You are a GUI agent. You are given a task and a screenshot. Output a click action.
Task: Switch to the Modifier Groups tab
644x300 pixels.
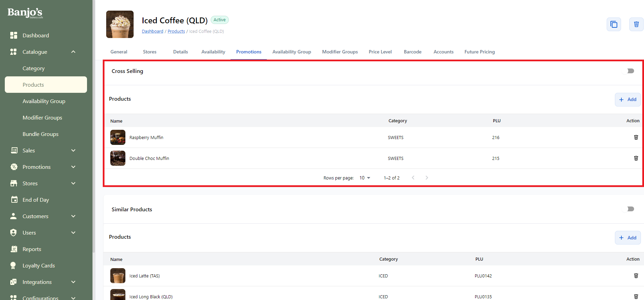click(339, 52)
